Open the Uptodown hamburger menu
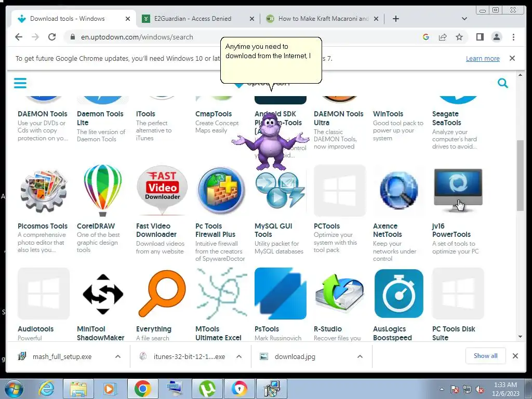Screen dimensions: 532x399 (20, 83)
